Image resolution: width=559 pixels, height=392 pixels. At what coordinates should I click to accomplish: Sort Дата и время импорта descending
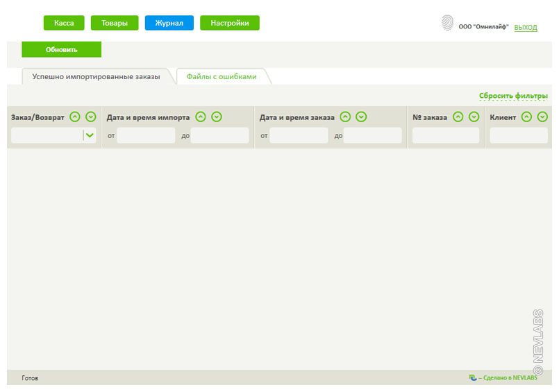tap(217, 117)
